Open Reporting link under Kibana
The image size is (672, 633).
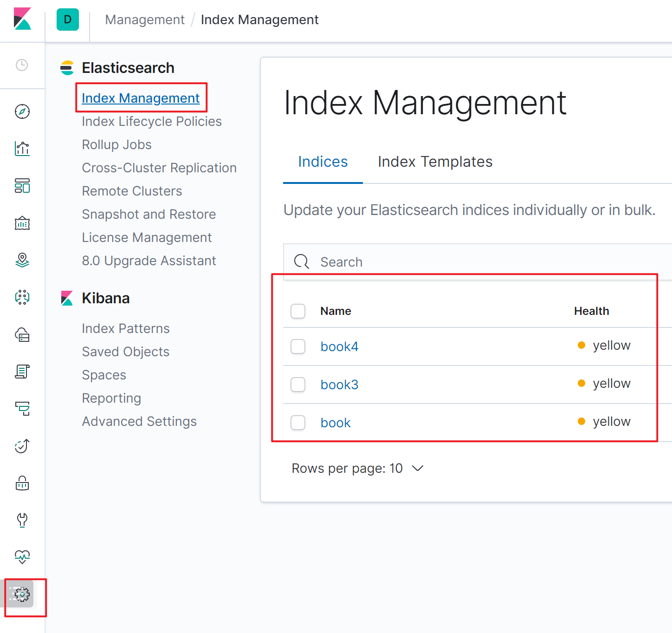[x=111, y=398]
